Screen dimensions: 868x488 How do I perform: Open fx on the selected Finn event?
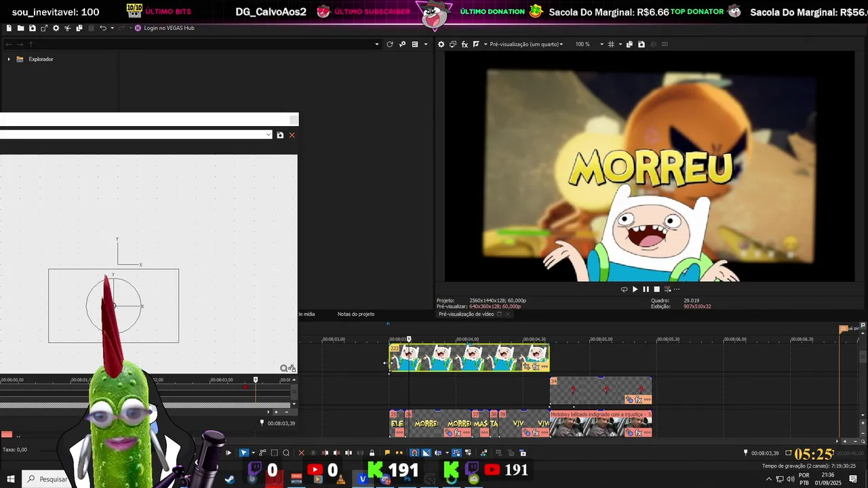[x=536, y=367]
